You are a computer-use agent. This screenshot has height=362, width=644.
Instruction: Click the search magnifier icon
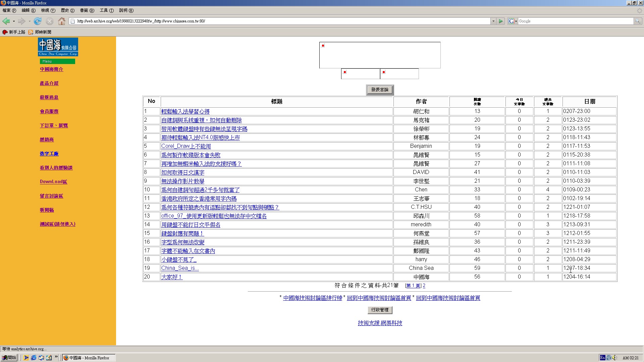[x=638, y=21]
